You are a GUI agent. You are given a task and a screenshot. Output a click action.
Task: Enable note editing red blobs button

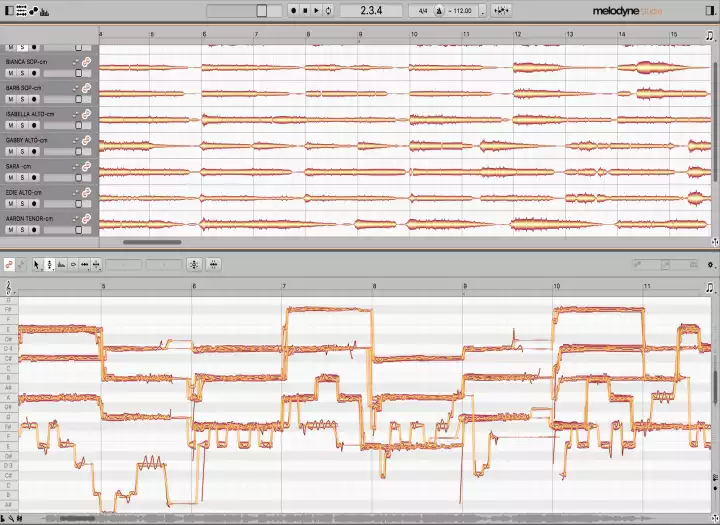click(9, 265)
